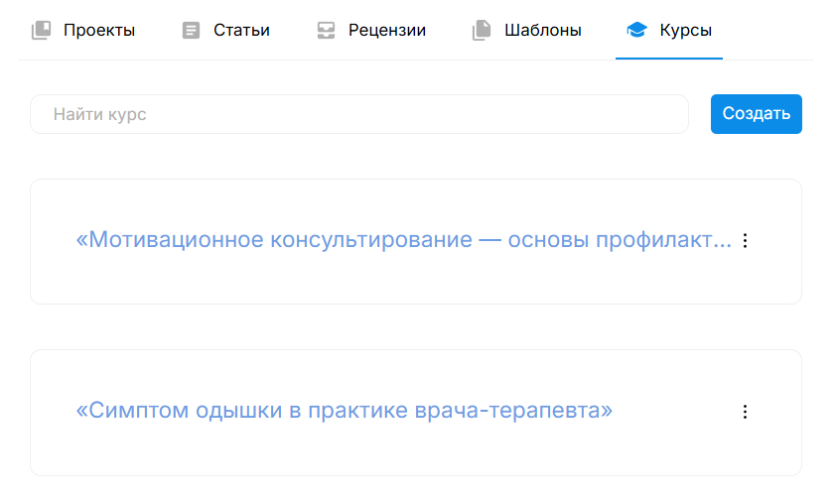833x504 pixels.
Task: Open the Мотивационное консультирование course link
Action: (x=404, y=240)
